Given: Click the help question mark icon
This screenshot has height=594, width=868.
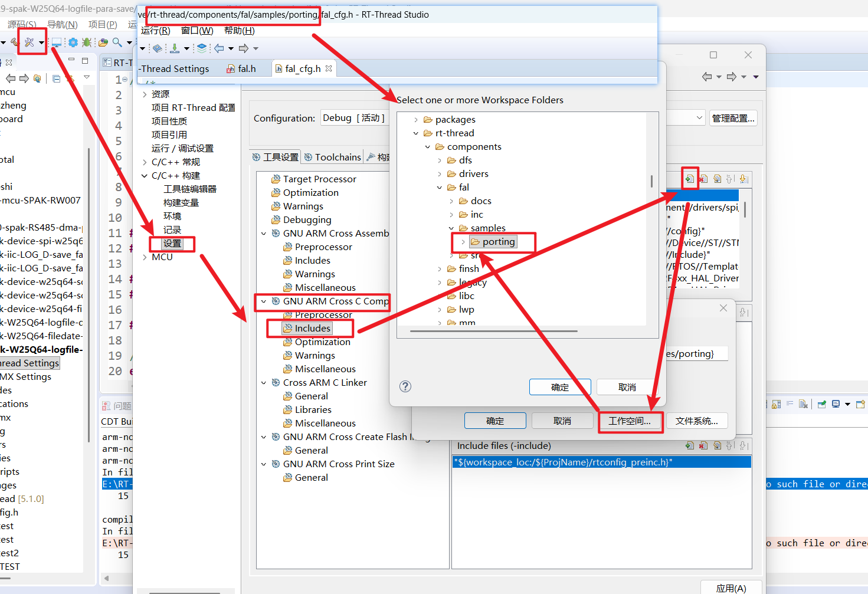Looking at the screenshot, I should (x=405, y=386).
